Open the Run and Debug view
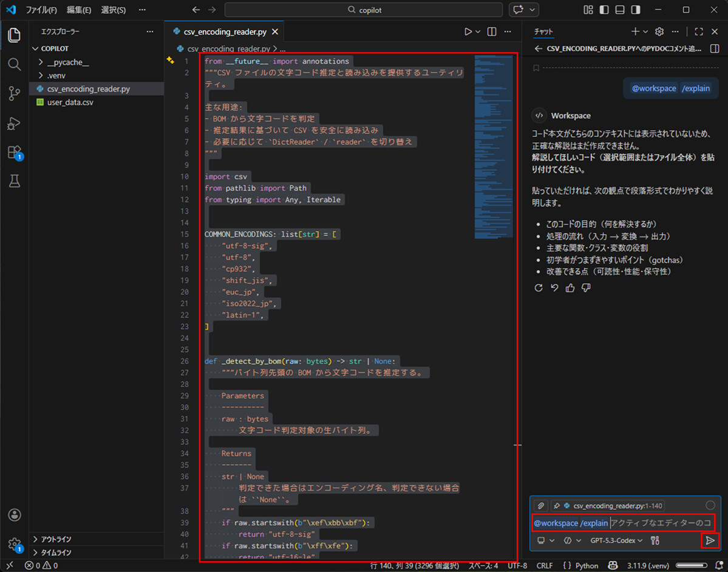This screenshot has height=572, width=728. (x=14, y=123)
